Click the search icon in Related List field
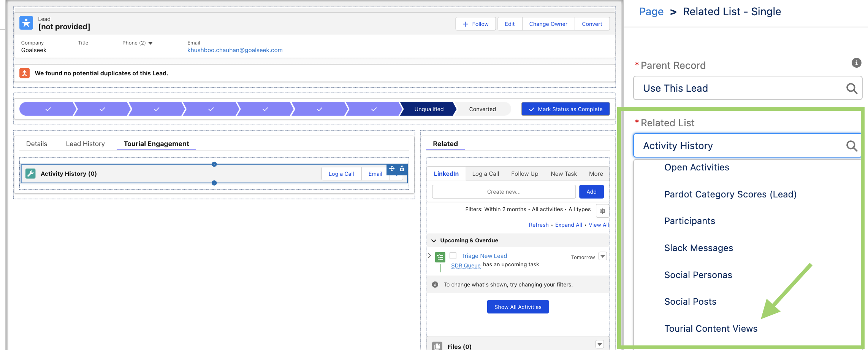The height and width of the screenshot is (350, 868). tap(851, 146)
